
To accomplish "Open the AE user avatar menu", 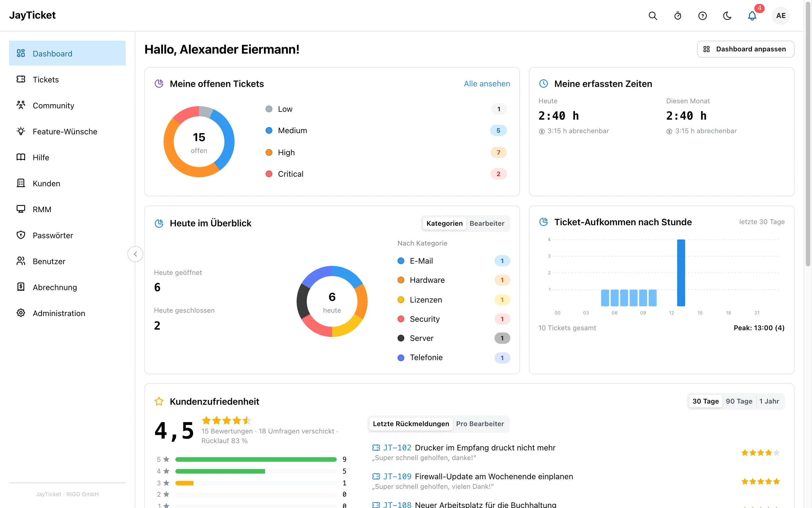I will pos(781,16).
